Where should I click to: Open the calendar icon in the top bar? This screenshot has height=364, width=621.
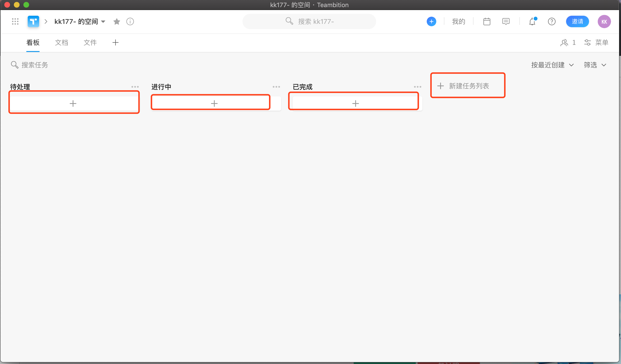pyautogui.click(x=486, y=21)
